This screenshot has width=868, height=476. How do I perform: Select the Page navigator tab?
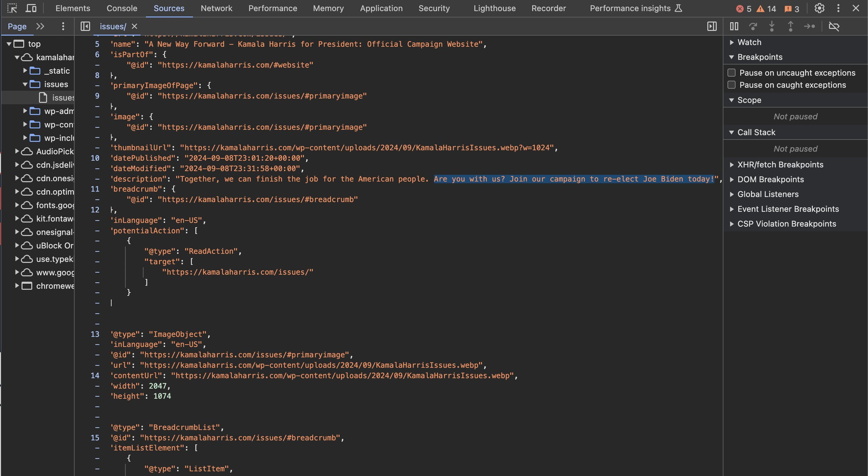click(17, 26)
